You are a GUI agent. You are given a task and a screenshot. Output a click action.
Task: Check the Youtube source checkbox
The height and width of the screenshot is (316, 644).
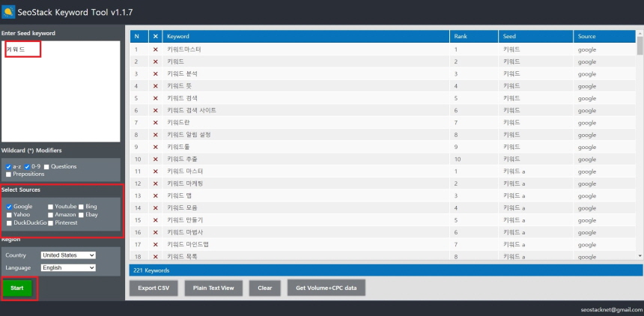(x=50, y=207)
